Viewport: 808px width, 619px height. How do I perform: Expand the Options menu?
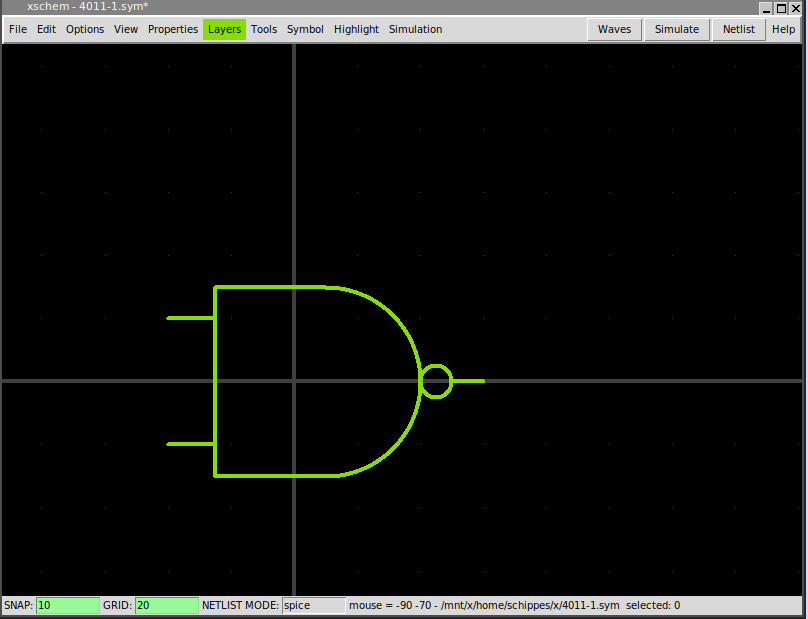85,29
